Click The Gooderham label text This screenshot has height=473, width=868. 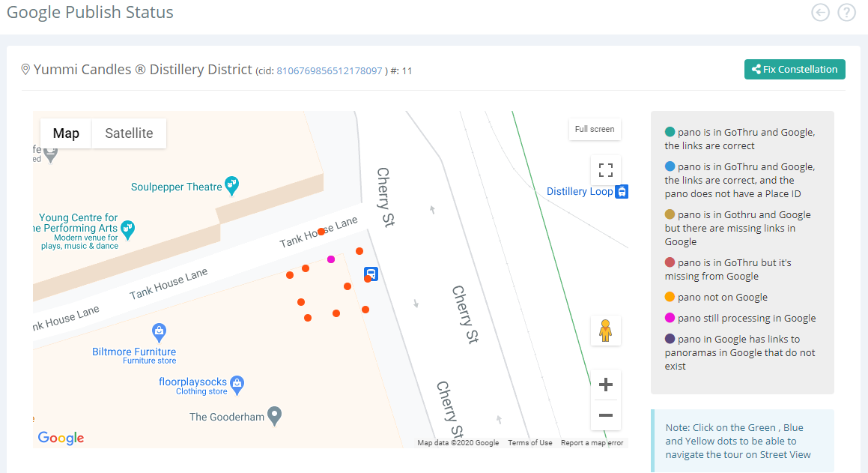[x=227, y=417]
